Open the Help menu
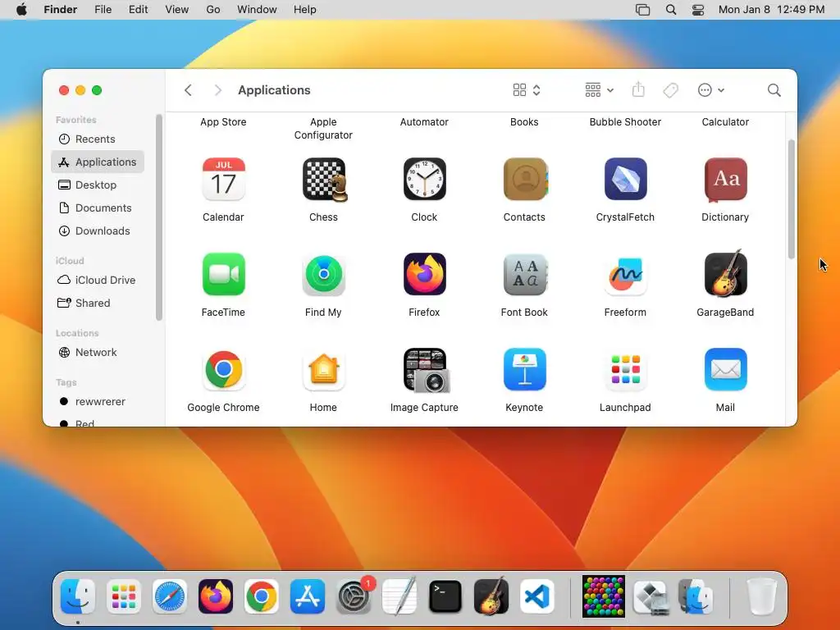This screenshot has width=840, height=630. 305,10
